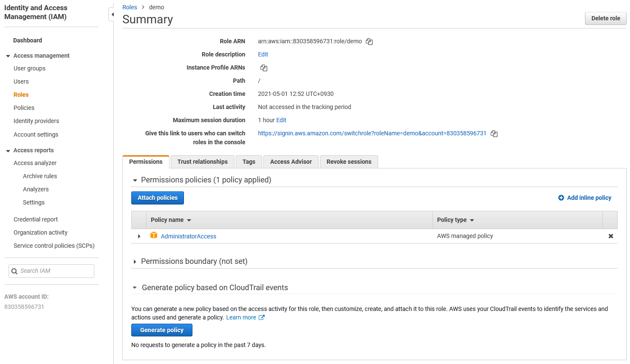Sort by Policy type column
The width and height of the screenshot is (630, 364).
click(455, 220)
